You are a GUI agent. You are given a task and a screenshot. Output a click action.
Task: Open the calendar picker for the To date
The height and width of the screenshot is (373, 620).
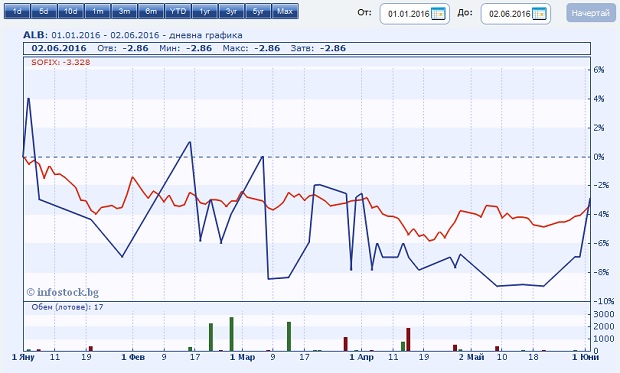click(x=539, y=14)
